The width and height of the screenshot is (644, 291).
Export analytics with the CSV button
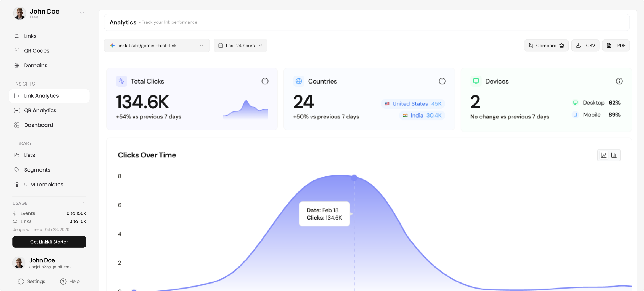pos(585,46)
